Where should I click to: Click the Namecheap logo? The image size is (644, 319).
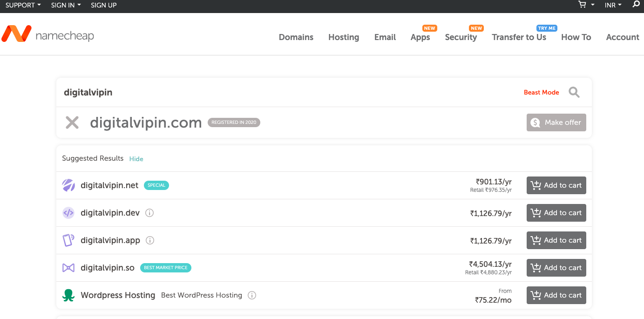tap(47, 34)
